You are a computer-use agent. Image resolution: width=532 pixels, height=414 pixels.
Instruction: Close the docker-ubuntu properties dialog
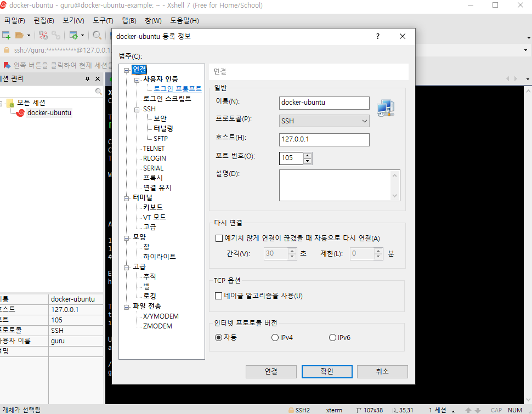403,36
